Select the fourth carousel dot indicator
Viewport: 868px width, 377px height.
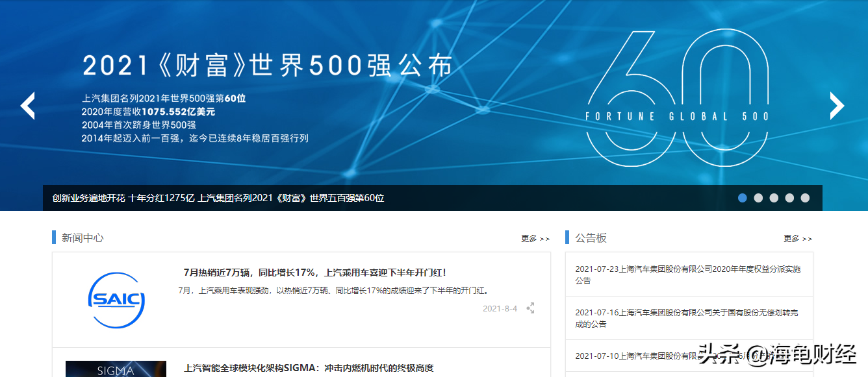click(789, 198)
